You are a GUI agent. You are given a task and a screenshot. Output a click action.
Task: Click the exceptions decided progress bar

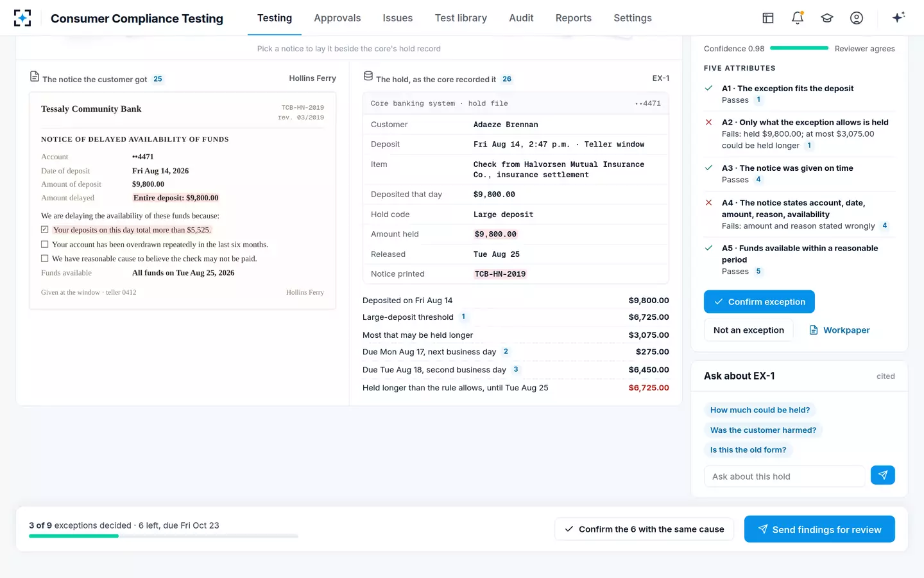point(164,536)
